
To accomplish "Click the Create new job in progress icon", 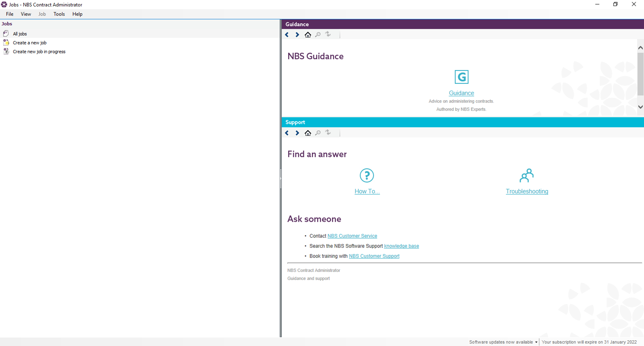I will point(6,51).
